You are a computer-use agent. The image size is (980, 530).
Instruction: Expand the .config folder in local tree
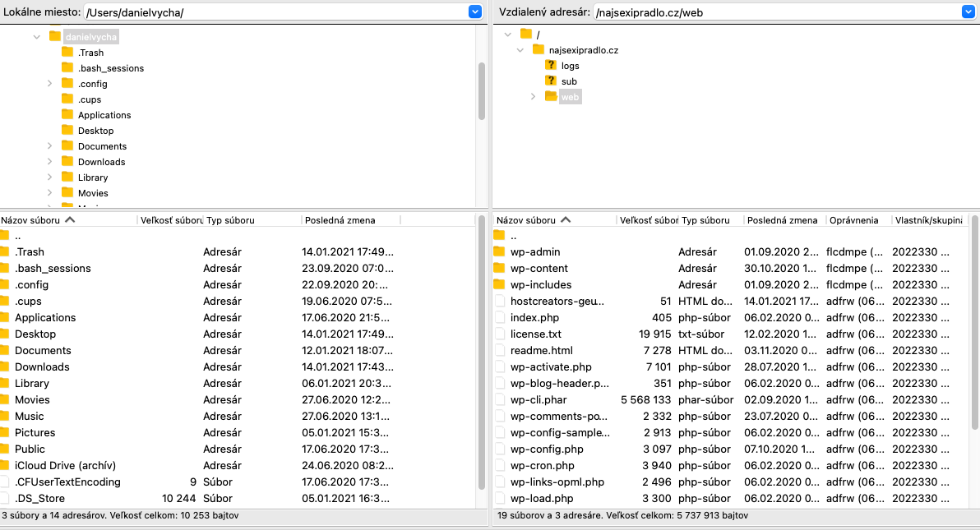pos(49,84)
